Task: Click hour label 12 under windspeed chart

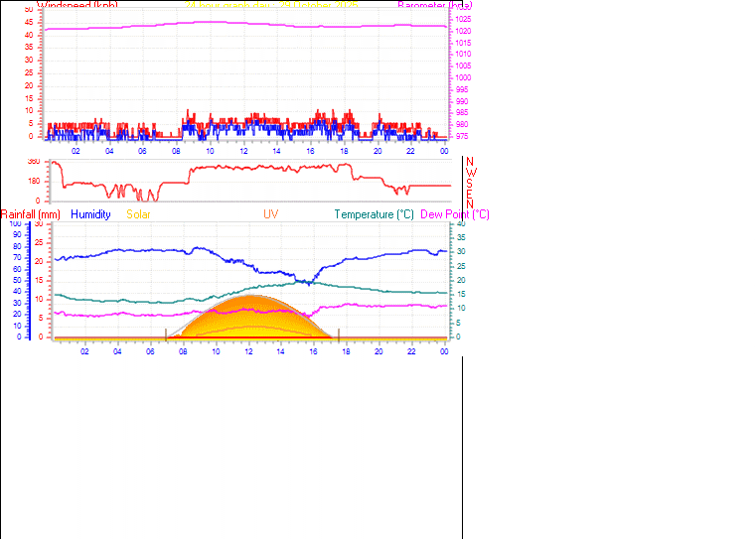Action: point(244,151)
